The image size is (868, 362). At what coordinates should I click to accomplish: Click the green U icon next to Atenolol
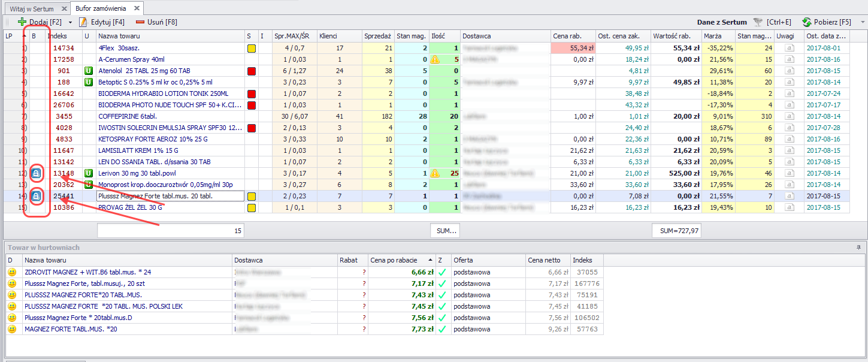coord(88,71)
